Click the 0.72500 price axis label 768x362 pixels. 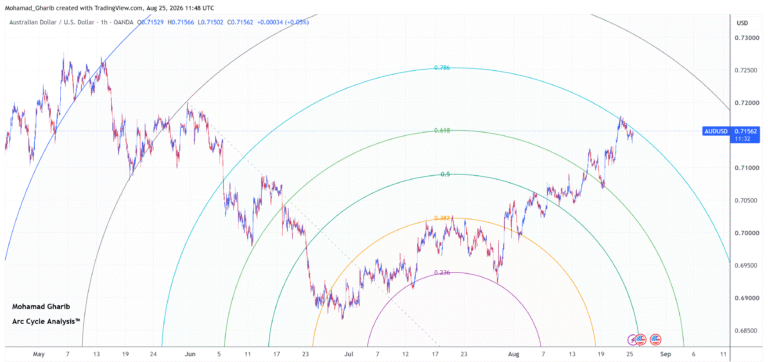[x=745, y=71]
